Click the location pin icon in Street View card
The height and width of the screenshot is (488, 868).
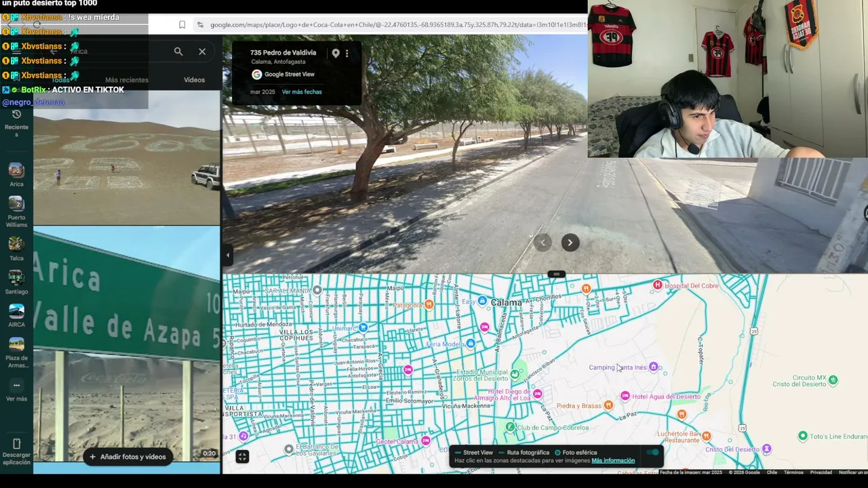point(336,53)
